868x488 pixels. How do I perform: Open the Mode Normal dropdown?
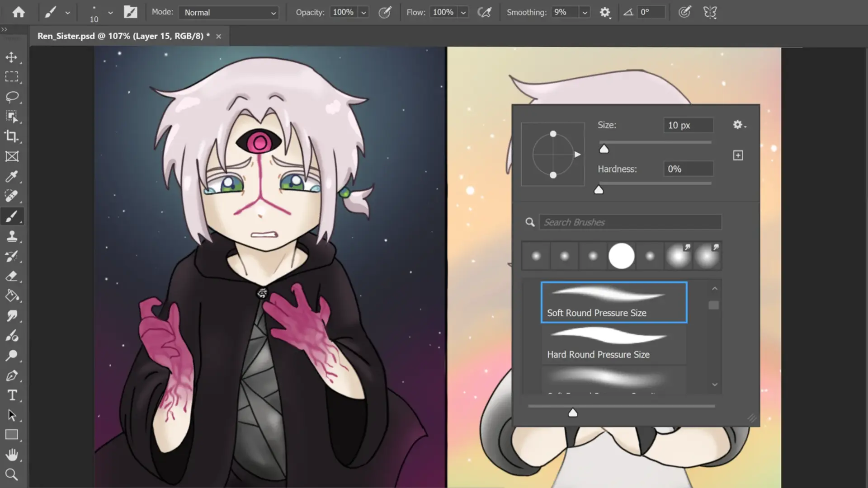[229, 13]
